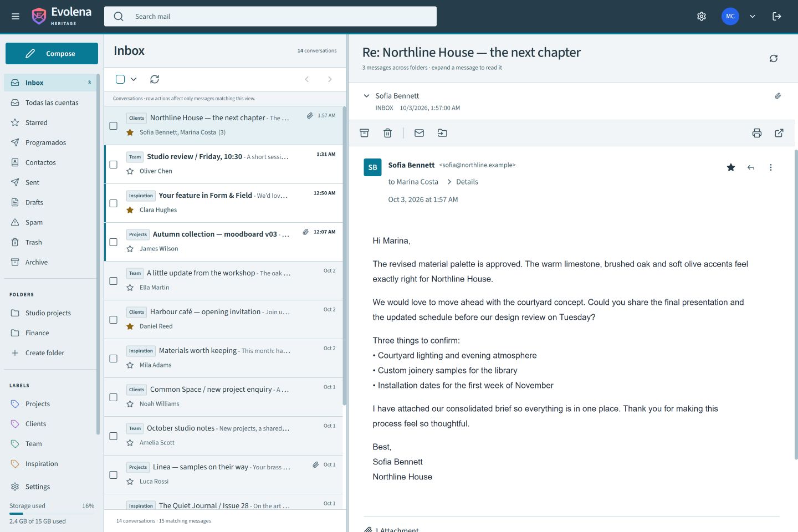Screen dimensions: 798x532
Task: Open the Sent folder
Action: tap(50, 182)
